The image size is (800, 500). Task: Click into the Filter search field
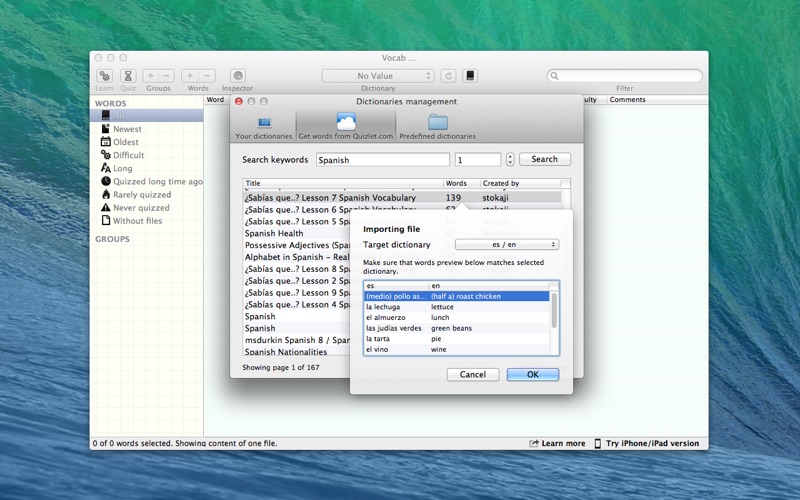pos(624,76)
